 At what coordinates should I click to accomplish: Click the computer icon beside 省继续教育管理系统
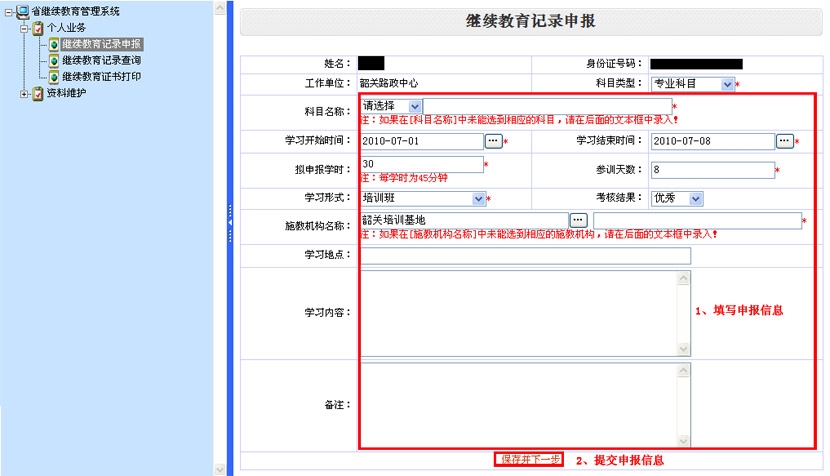click(23, 11)
